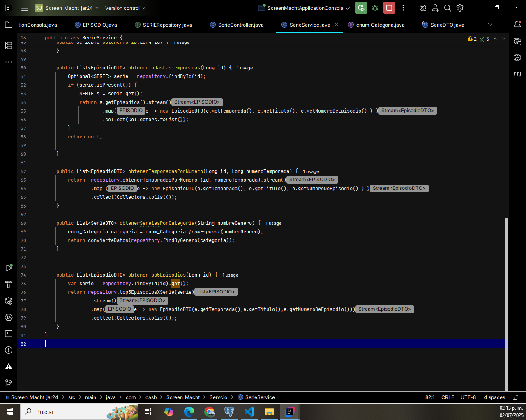The height and width of the screenshot is (420, 526).
Task: Open Microsoft Edge from taskbar
Action: [x=189, y=412]
